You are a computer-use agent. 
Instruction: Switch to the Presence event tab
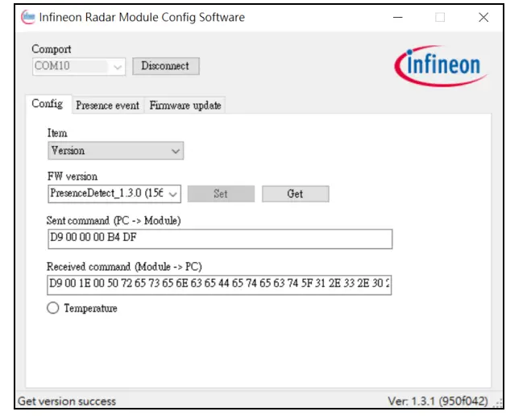click(107, 106)
